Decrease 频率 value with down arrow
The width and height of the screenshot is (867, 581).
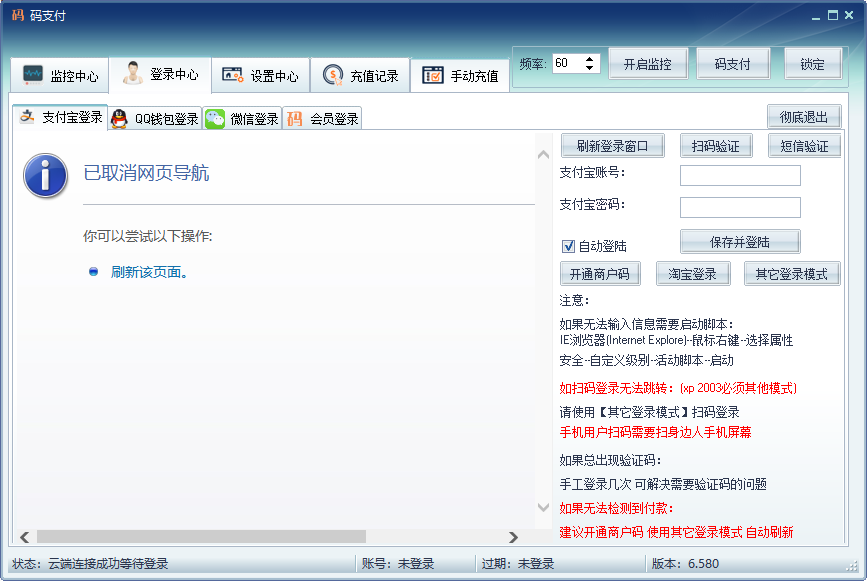[589, 68]
